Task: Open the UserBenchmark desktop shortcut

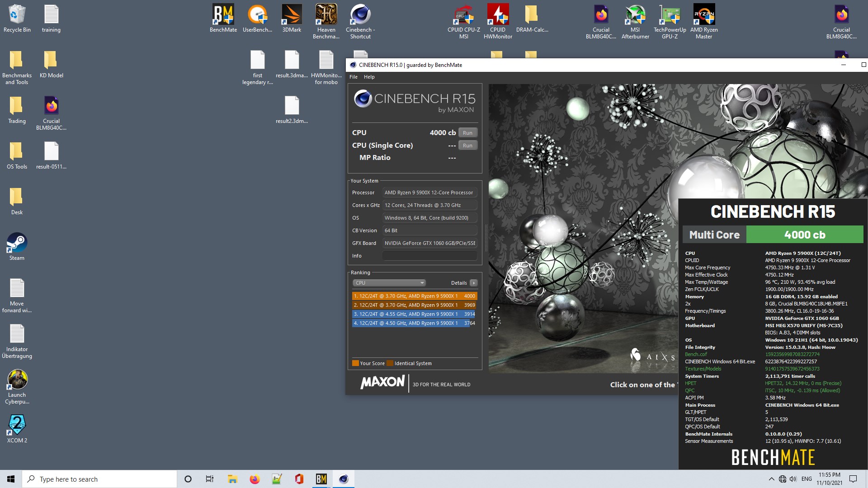Action: (x=258, y=19)
